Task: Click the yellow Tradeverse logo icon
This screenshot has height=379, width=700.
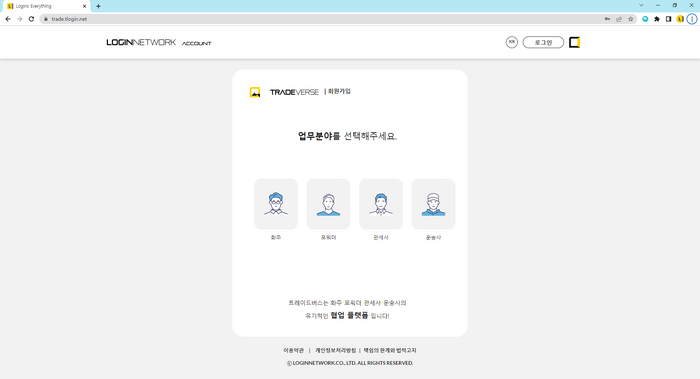Action: (255, 92)
